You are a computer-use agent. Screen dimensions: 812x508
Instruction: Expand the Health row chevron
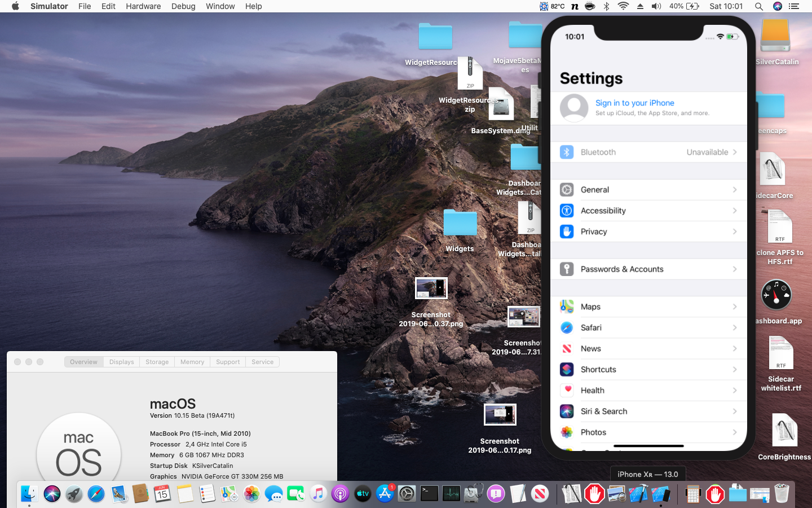(x=735, y=391)
